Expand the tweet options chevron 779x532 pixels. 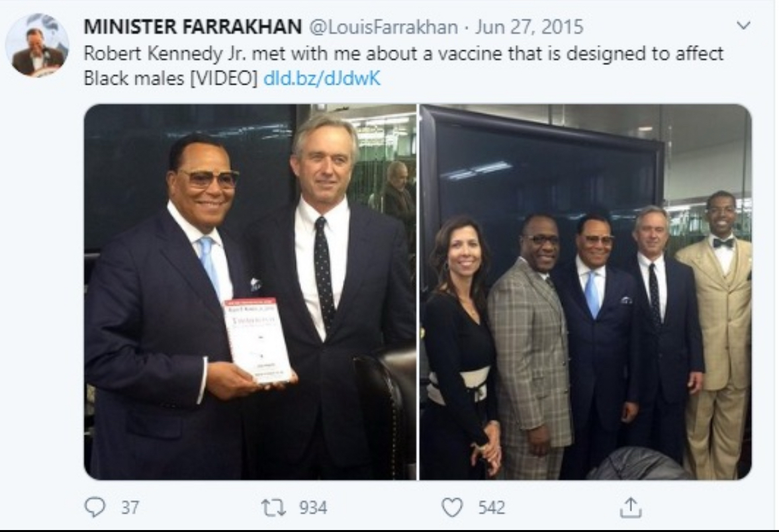744,26
